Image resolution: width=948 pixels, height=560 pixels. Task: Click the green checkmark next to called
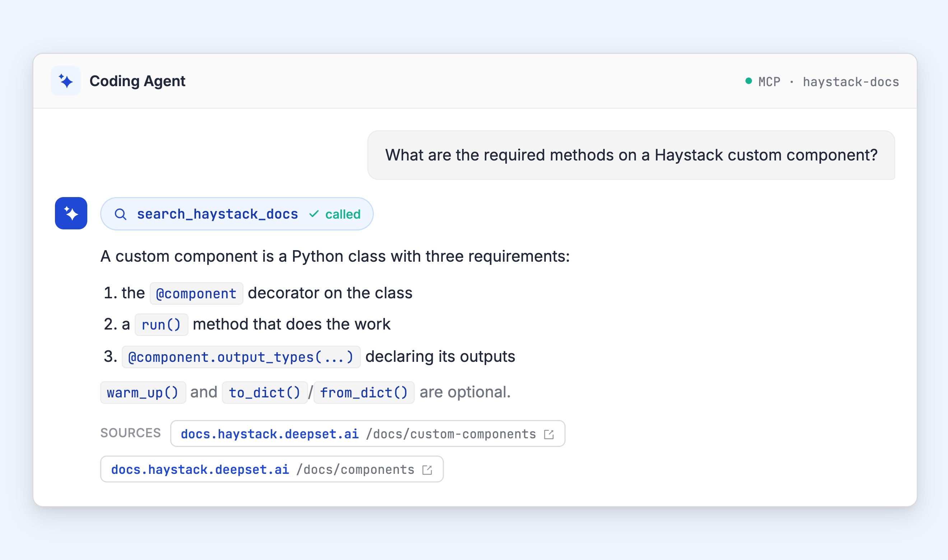[x=314, y=214]
